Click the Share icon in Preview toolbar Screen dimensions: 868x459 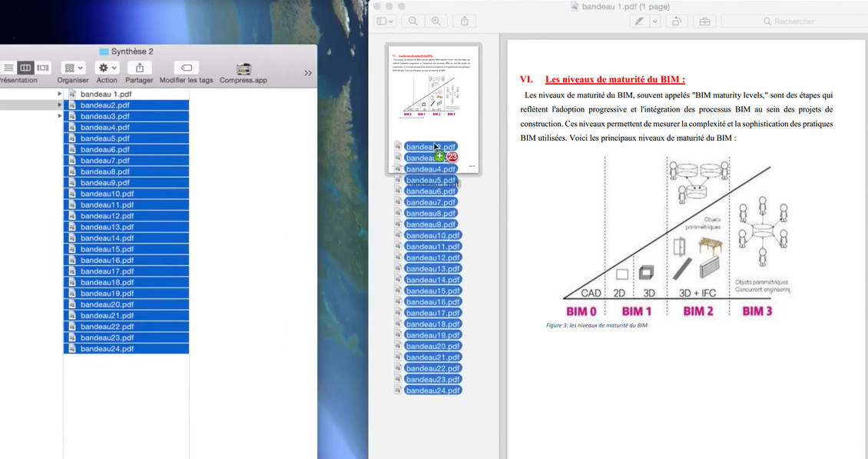(464, 21)
